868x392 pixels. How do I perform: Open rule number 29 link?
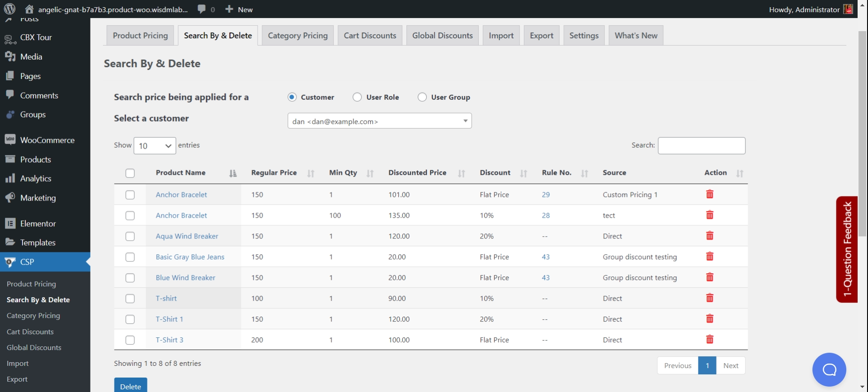(x=546, y=195)
